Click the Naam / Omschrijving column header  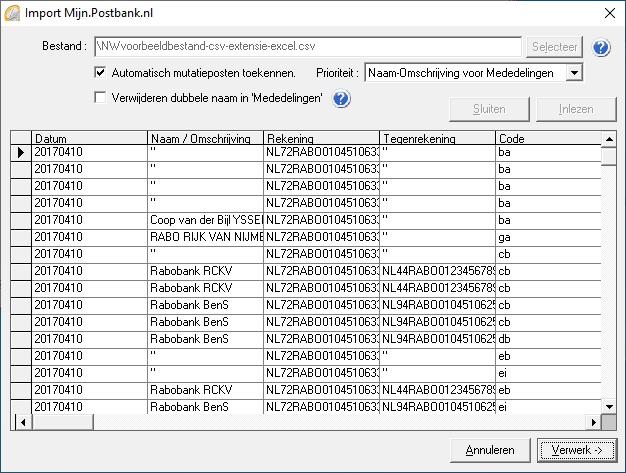[205, 138]
